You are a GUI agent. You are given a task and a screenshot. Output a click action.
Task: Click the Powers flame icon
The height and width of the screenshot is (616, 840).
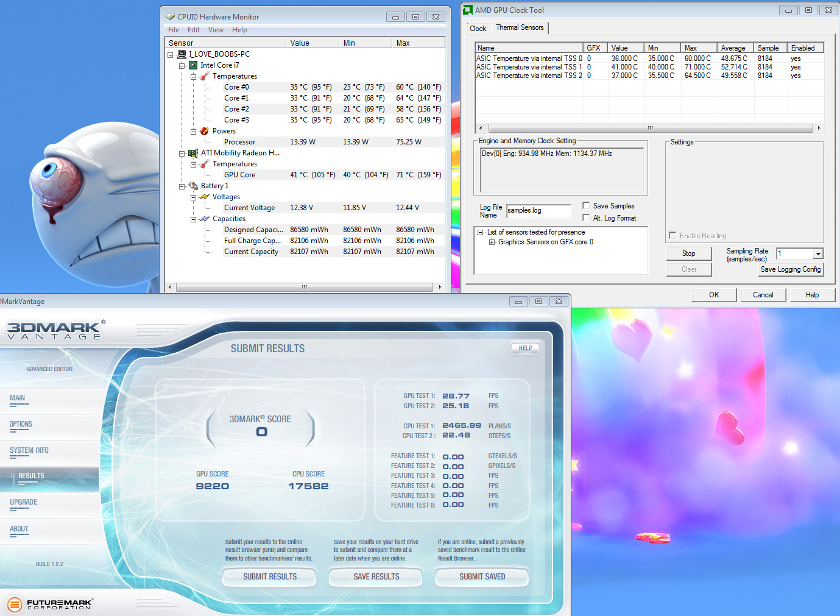(x=205, y=131)
